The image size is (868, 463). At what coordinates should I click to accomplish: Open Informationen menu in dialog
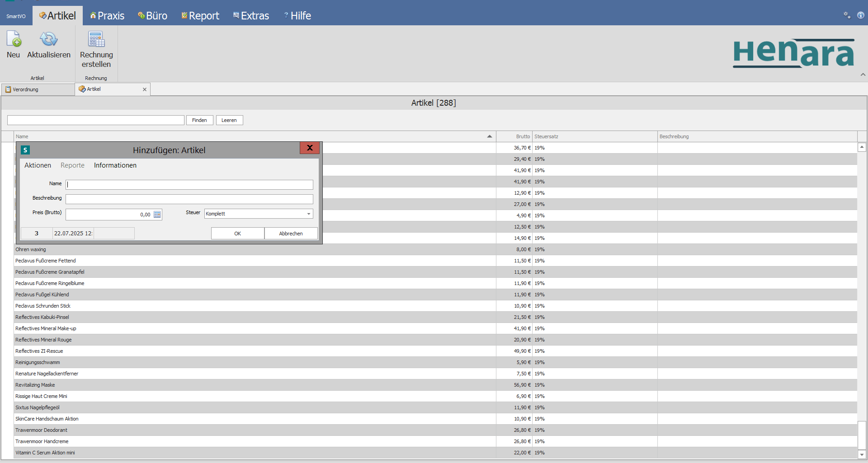coord(115,165)
